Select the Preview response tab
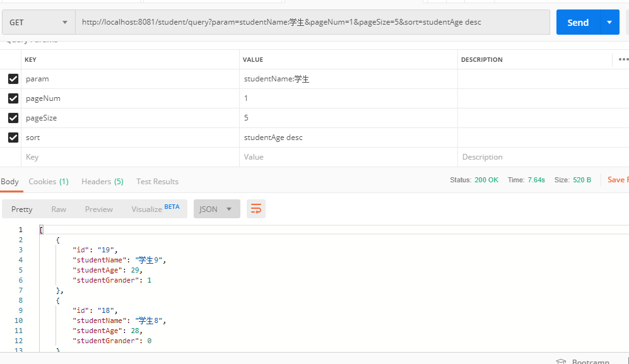Image resolution: width=629 pixels, height=364 pixels. pyautogui.click(x=98, y=208)
